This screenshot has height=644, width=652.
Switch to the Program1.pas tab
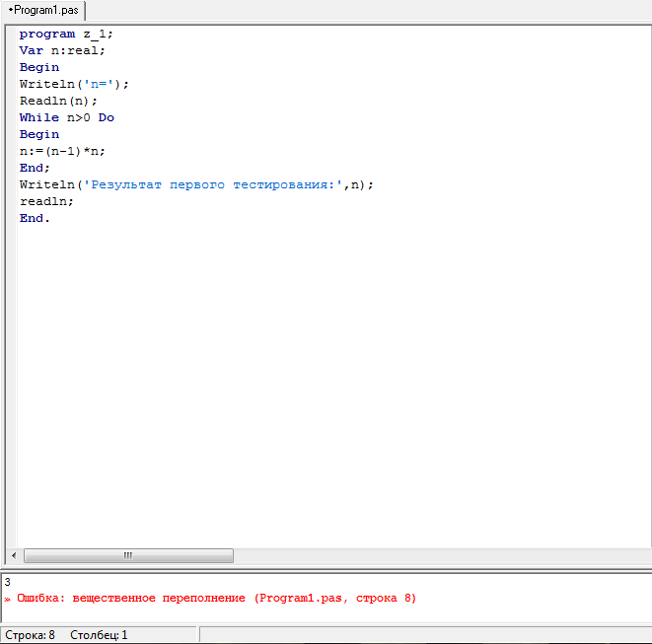point(43,10)
